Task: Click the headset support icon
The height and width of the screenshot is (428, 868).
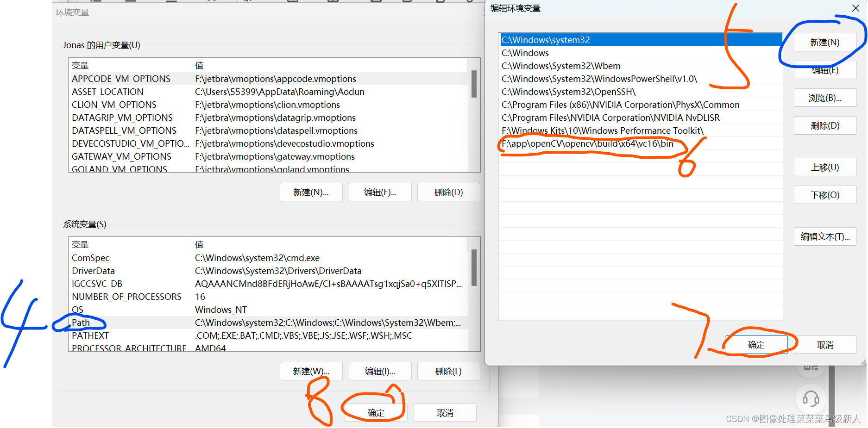Action: coord(811,399)
